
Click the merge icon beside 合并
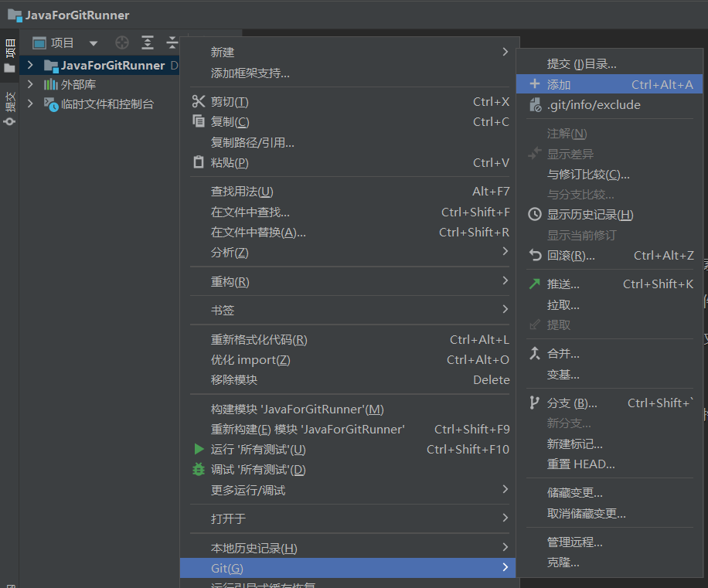(x=535, y=353)
